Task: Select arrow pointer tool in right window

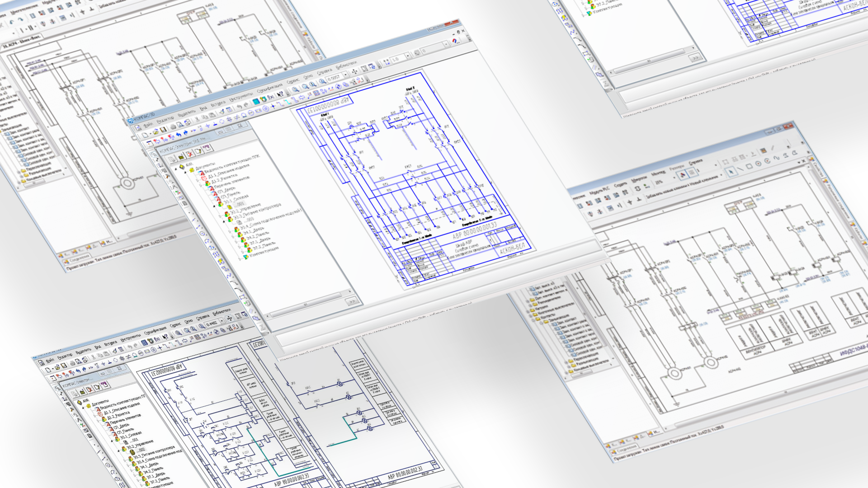Action: click(731, 171)
